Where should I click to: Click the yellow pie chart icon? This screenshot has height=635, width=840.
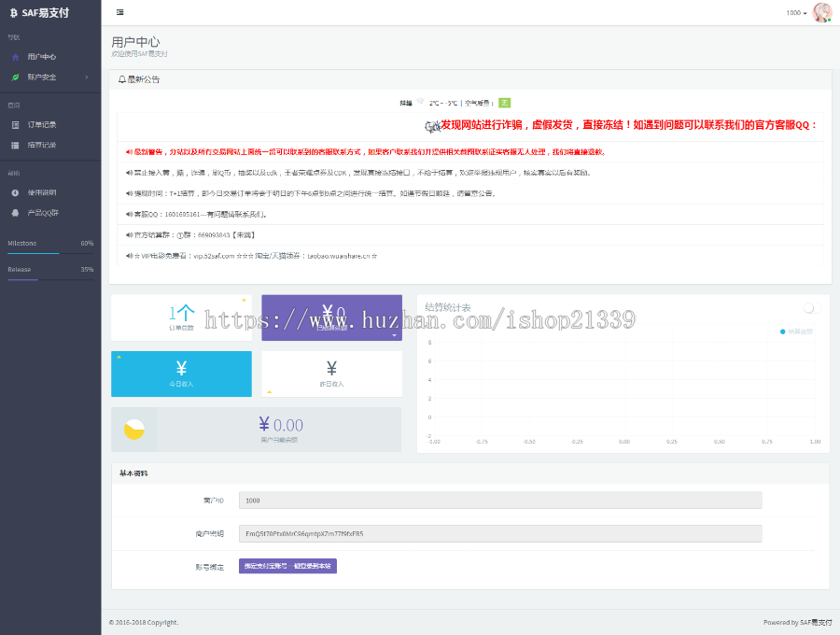click(133, 430)
